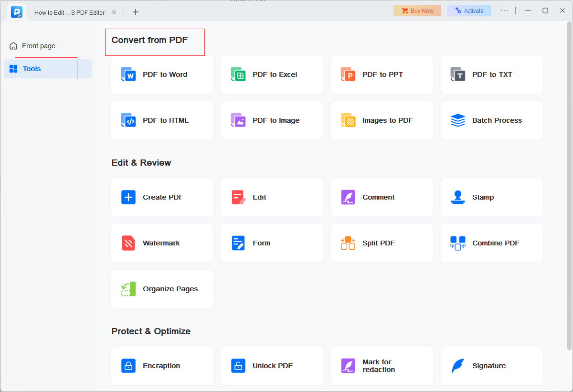Click the PDF to PPT icon
The height and width of the screenshot is (392, 573).
coord(348,74)
